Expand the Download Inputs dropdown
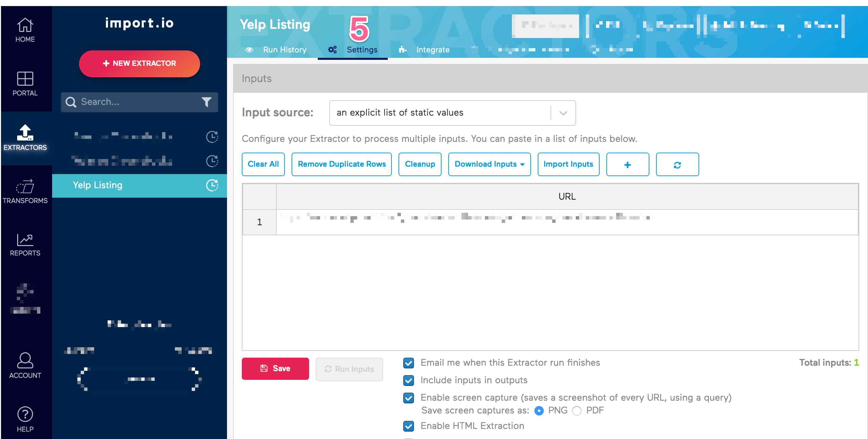Image resolution: width=868 pixels, height=439 pixels. [489, 164]
